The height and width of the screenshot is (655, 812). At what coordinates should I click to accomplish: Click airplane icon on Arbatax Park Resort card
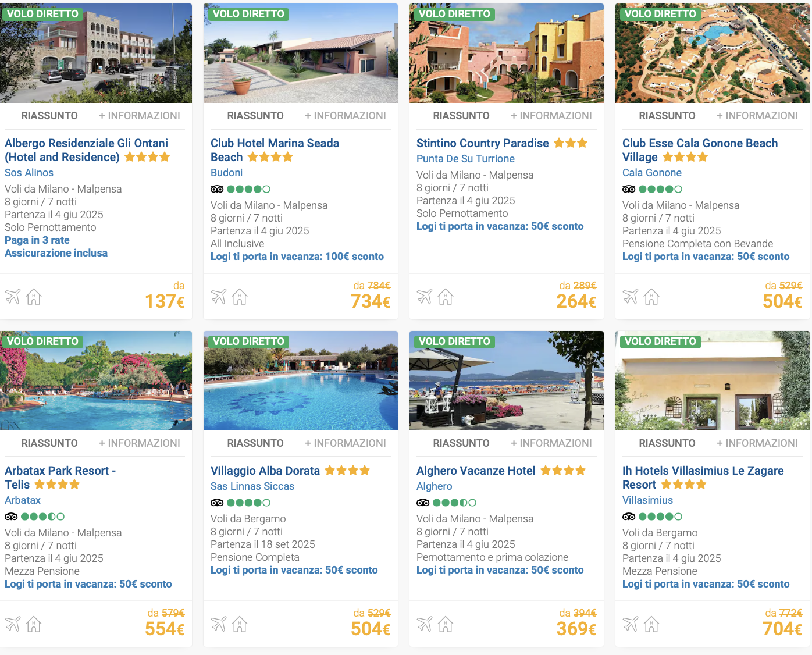point(13,624)
